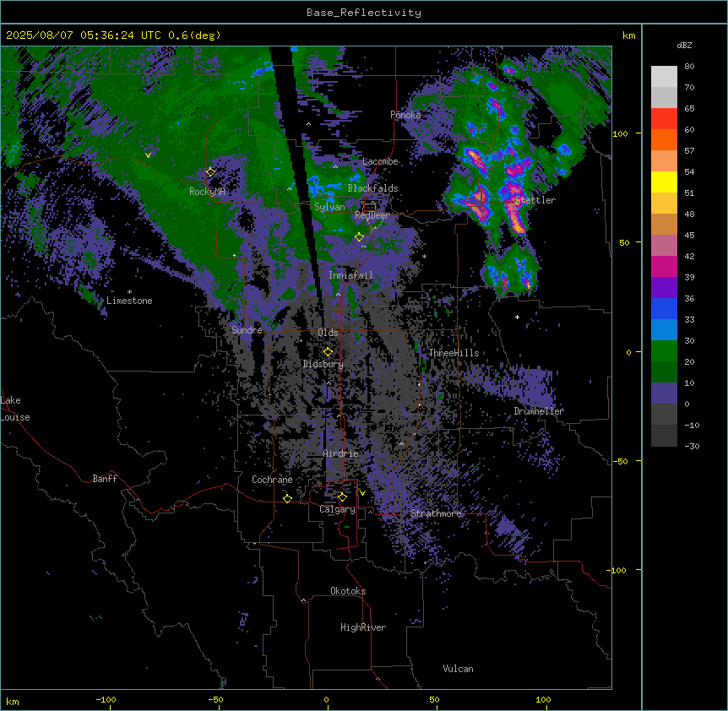This screenshot has width=728, height=711.
Task: Click the ThreeHills town label
Action: click(454, 353)
